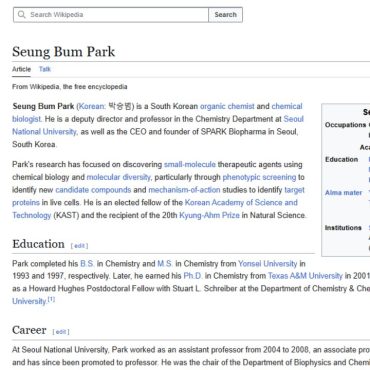Screen dimensions: 370x370
Task: Click the magnifying glass search icon
Action: [22, 15]
